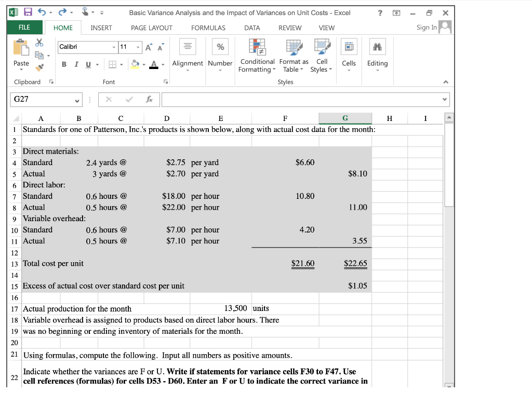This screenshot has width=532, height=393.
Task: Open the Cell Styles gallery
Action: (x=321, y=55)
